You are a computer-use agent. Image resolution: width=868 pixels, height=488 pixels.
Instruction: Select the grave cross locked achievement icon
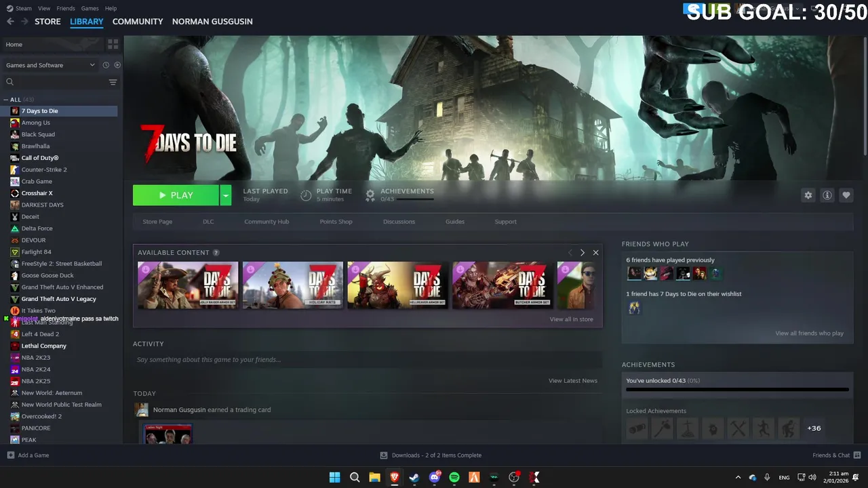click(688, 428)
